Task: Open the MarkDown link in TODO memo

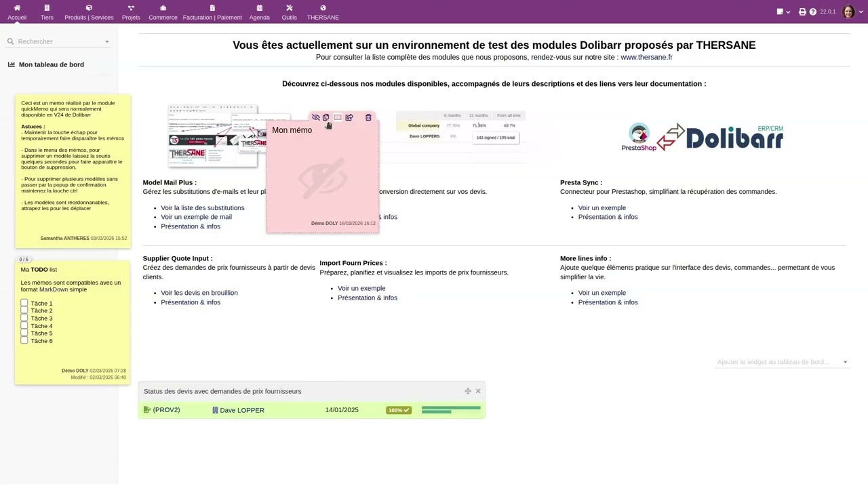Action: [x=54, y=289]
